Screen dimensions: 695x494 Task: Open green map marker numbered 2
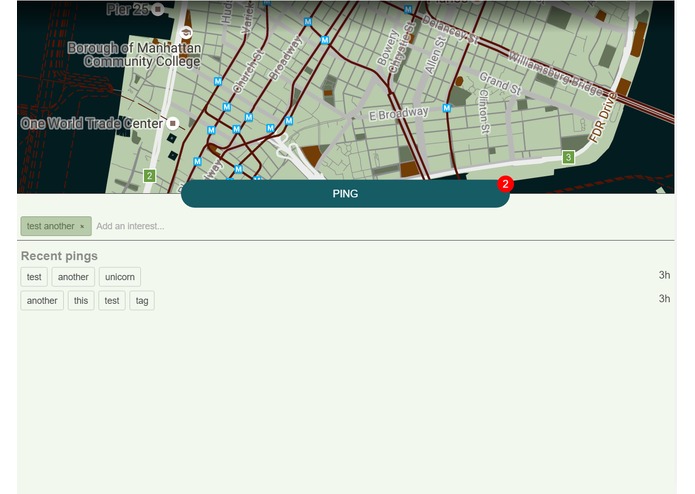tap(149, 176)
